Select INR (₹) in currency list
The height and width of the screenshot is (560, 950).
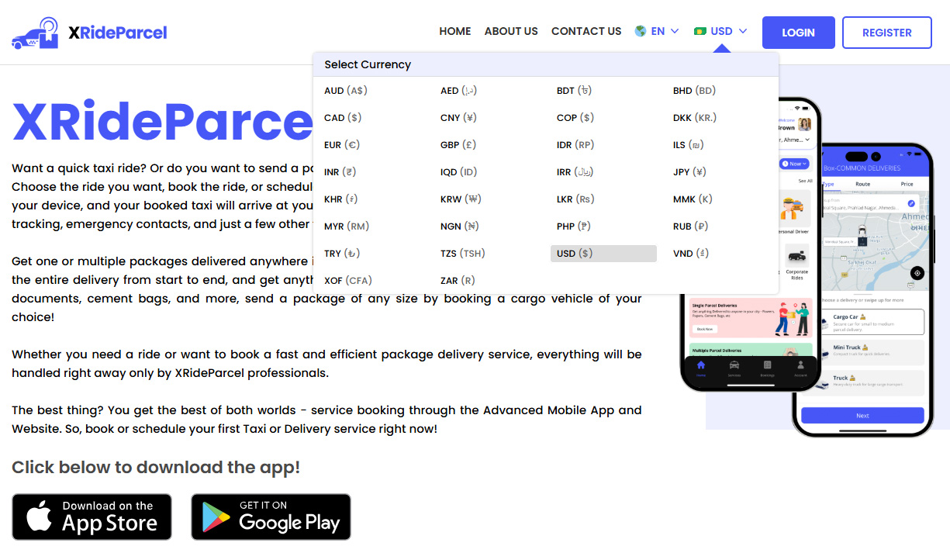tap(340, 172)
